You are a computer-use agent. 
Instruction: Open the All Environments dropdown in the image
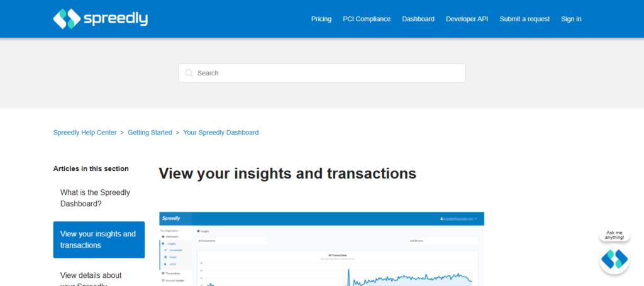231,240
